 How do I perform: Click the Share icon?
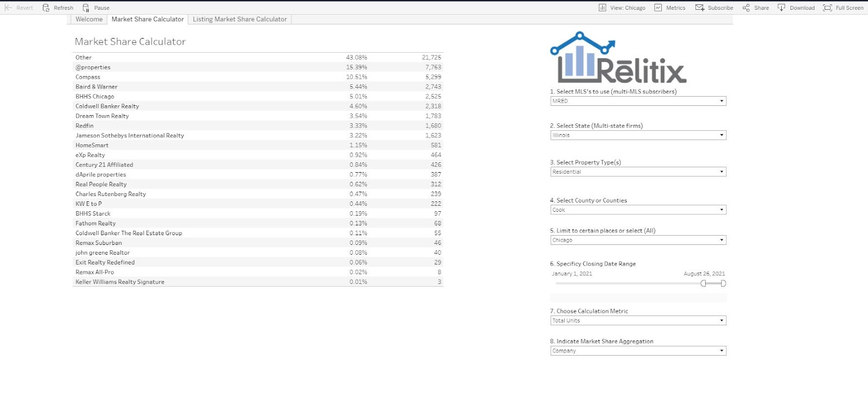click(x=746, y=8)
